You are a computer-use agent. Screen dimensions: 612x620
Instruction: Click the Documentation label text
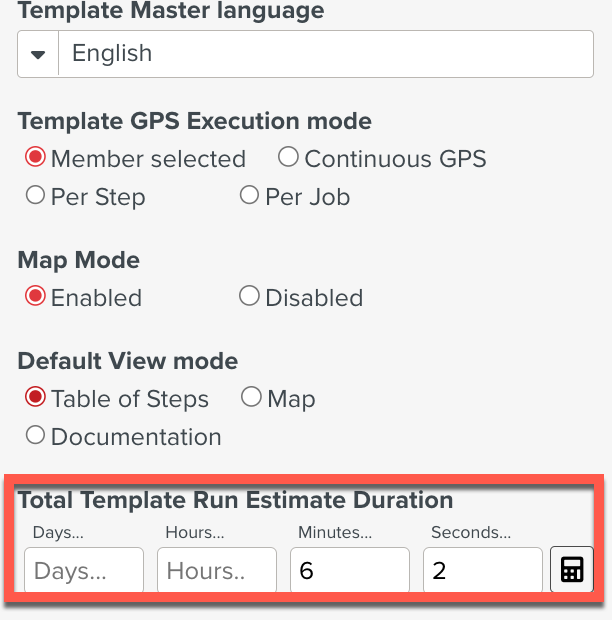coord(136,437)
